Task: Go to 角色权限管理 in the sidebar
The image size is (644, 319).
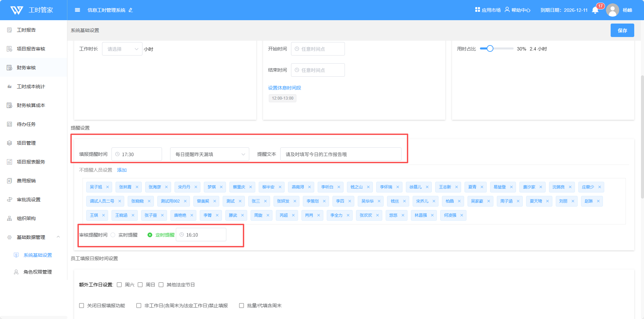Action: [37, 272]
